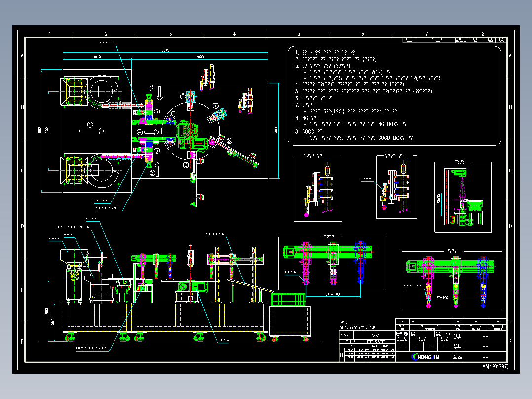This screenshot has width=532, height=399.
Task: Select balloon number 1 with arrow in plan view
Action: point(90,126)
